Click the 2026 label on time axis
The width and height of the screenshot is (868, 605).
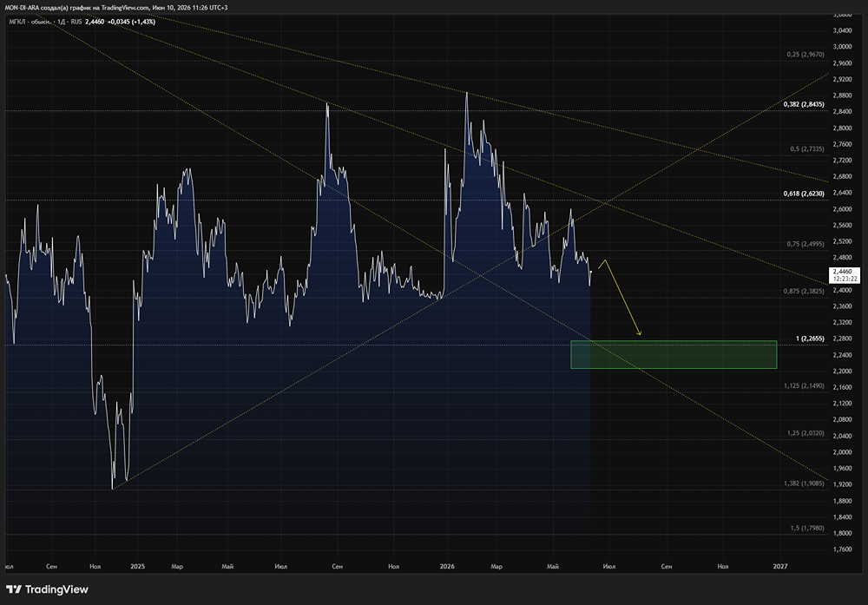click(x=447, y=566)
